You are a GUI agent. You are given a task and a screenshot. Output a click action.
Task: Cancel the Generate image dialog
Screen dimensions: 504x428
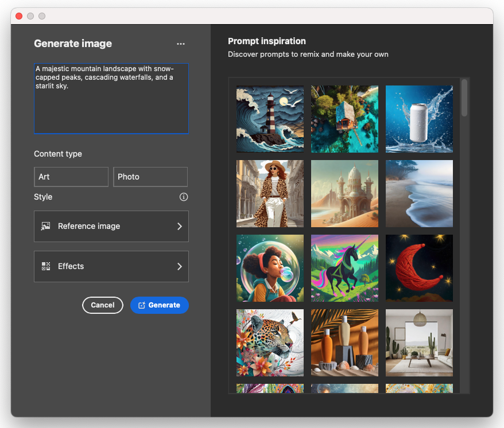pyautogui.click(x=103, y=305)
